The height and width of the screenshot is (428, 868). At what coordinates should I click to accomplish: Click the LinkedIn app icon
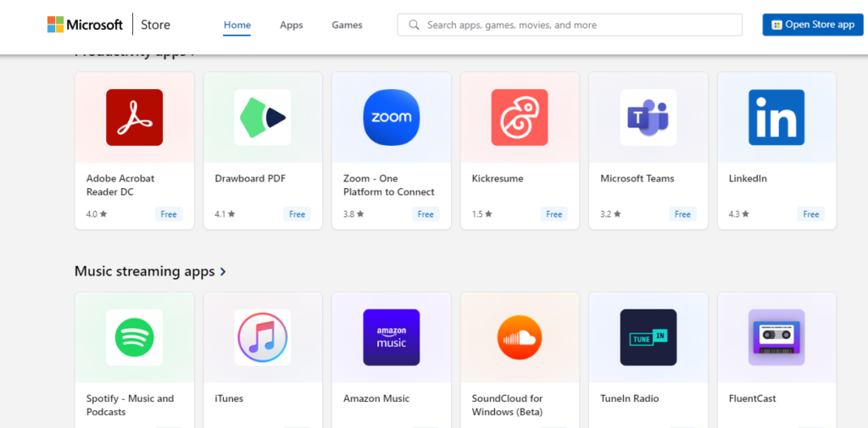coord(776,117)
